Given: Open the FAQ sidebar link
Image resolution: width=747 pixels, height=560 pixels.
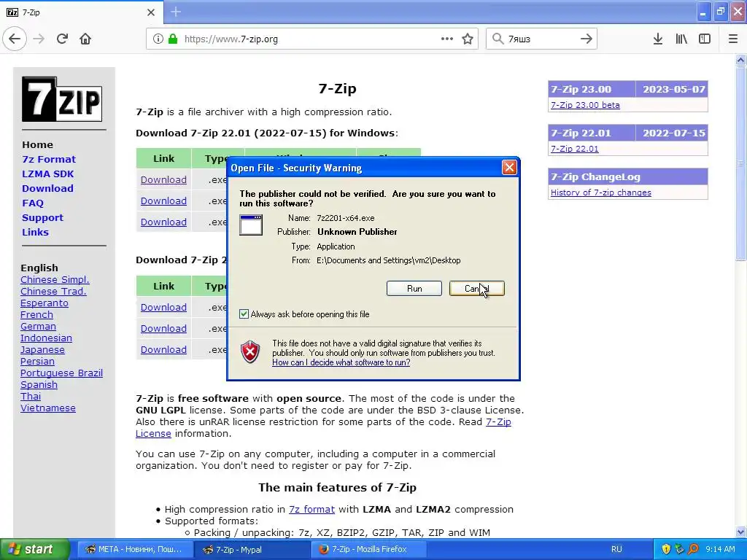Looking at the screenshot, I should [x=32, y=203].
